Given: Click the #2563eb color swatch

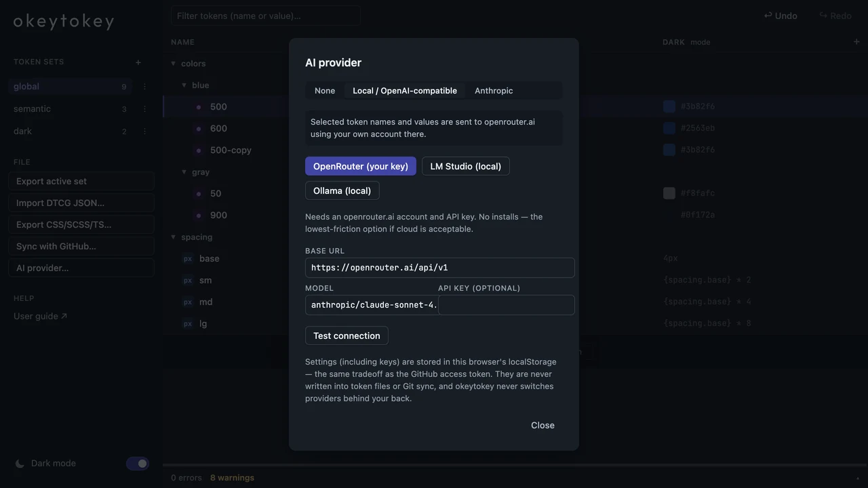Looking at the screenshot, I should [x=669, y=128].
